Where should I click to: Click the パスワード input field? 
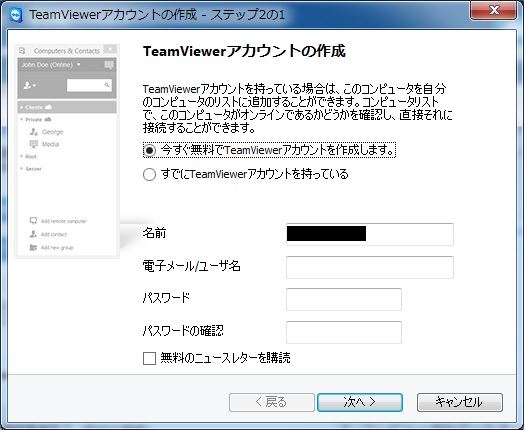(344, 299)
